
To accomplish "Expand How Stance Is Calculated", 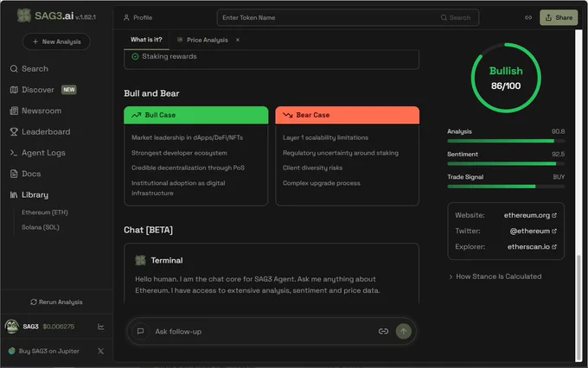I will tap(495, 276).
